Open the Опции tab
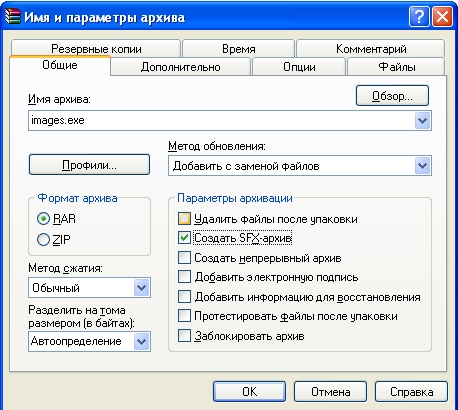The width and height of the screenshot is (458, 410). pyautogui.click(x=299, y=67)
